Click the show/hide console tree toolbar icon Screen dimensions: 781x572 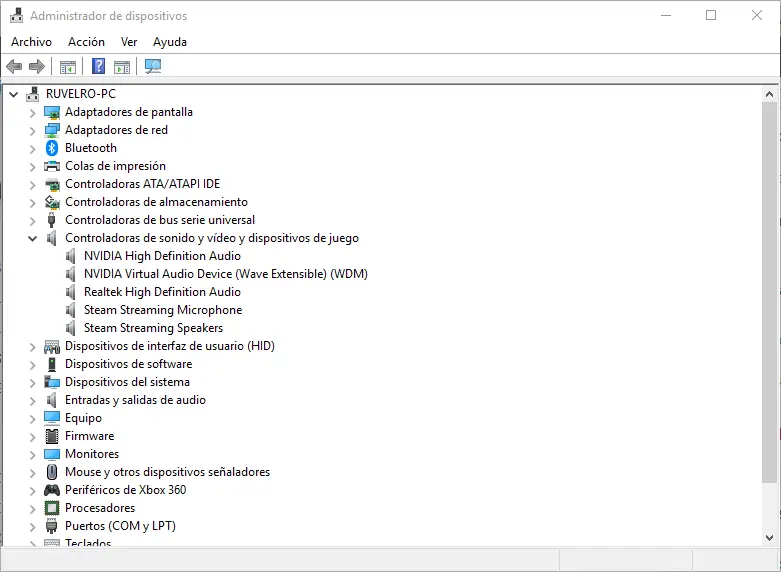(x=68, y=66)
